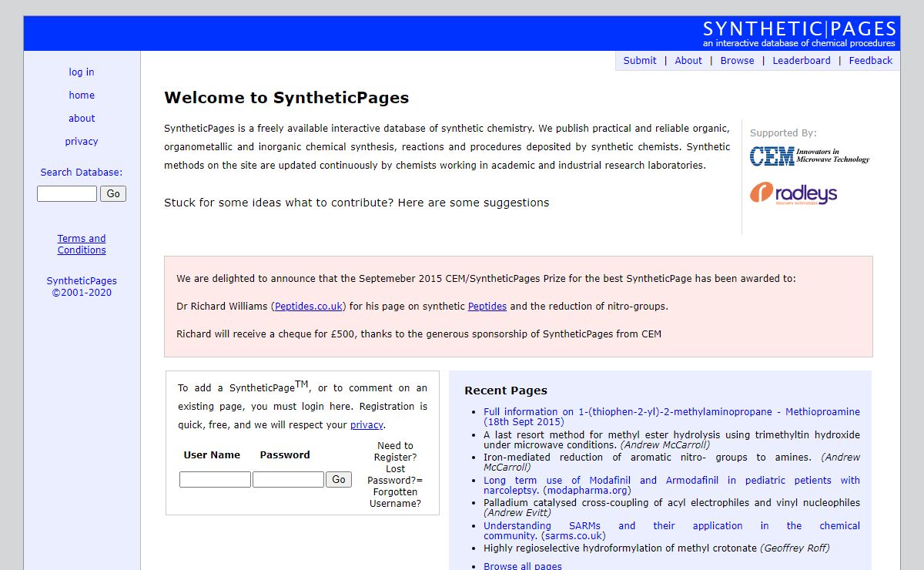Click Lost Password? text
The height and width of the screenshot is (570, 924).
[x=395, y=474]
